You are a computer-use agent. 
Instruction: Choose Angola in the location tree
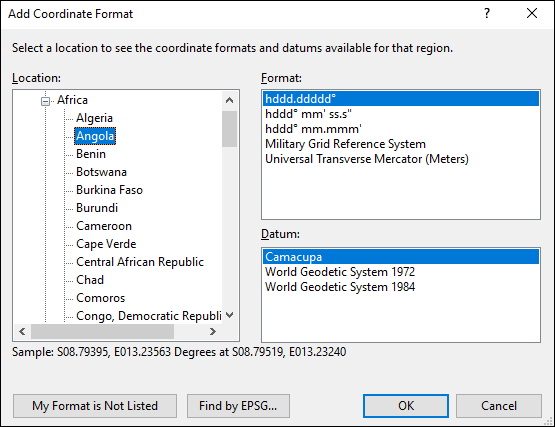95,136
